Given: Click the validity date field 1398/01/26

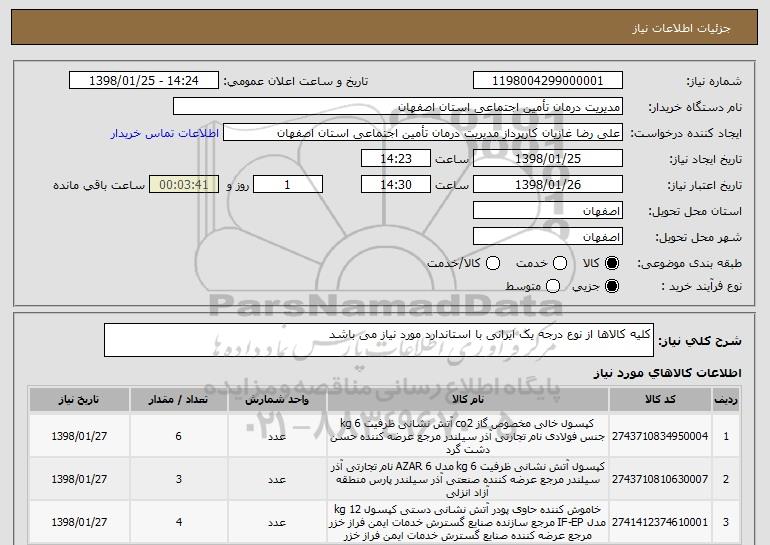Looking at the screenshot, I should [x=548, y=185].
